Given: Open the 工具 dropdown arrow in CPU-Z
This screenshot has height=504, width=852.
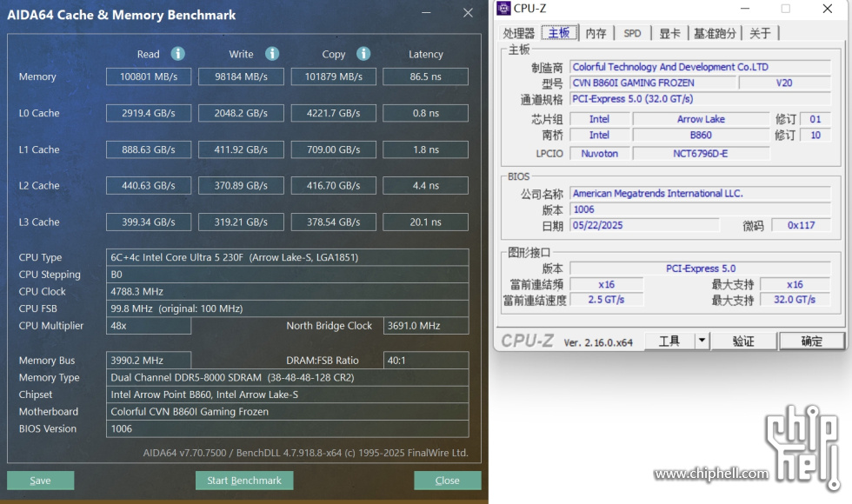Looking at the screenshot, I should (x=702, y=341).
